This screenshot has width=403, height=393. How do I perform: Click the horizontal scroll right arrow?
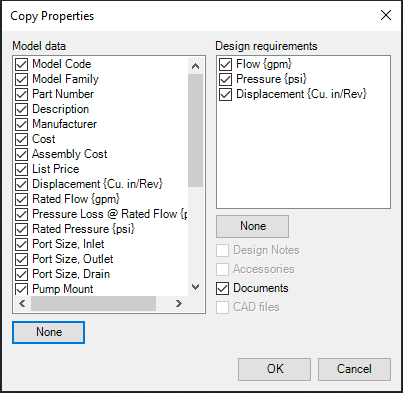pyautogui.click(x=179, y=303)
